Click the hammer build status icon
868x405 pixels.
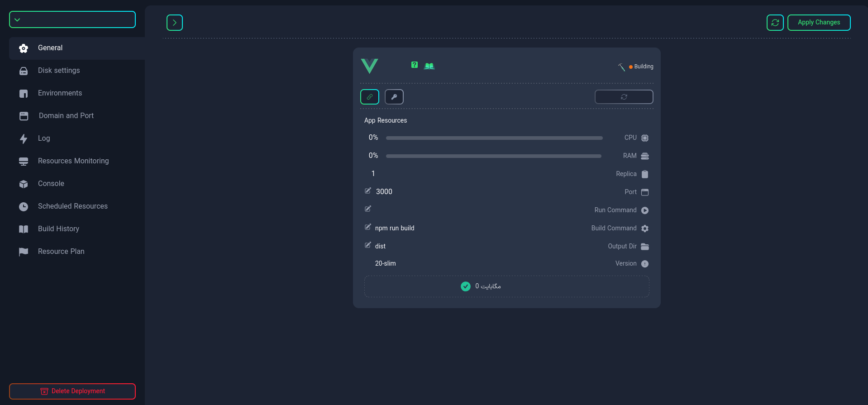(x=621, y=67)
